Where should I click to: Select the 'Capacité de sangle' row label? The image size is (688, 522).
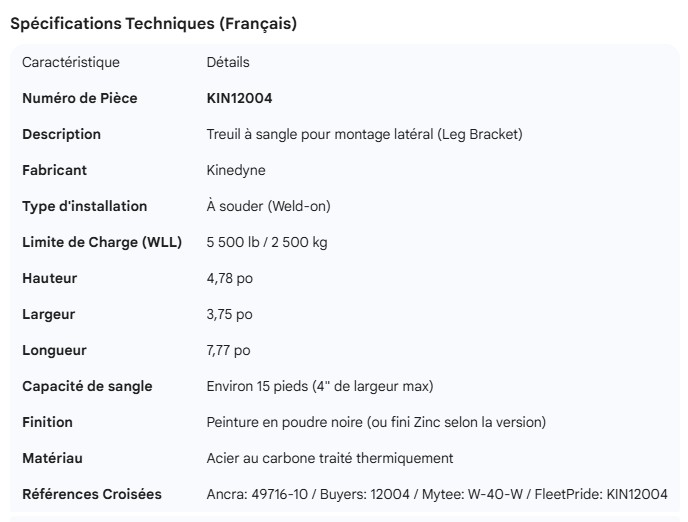click(x=88, y=386)
